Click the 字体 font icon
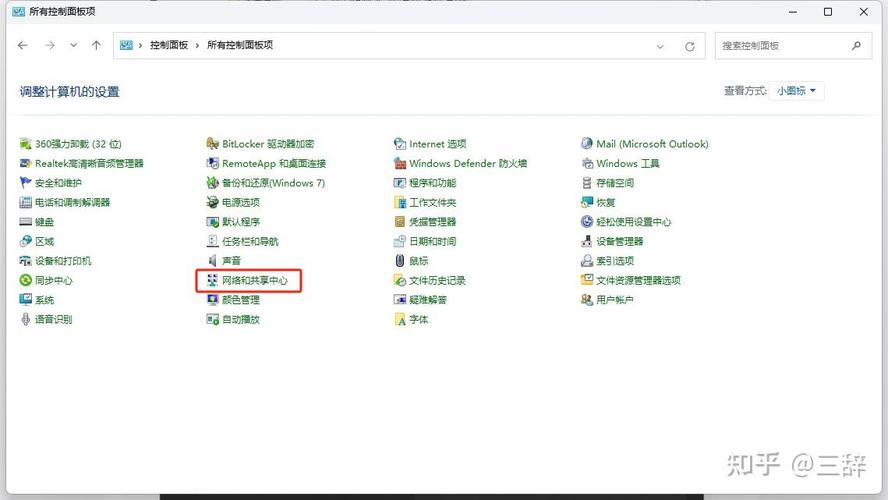Viewport: 888px width, 500px height. [400, 319]
